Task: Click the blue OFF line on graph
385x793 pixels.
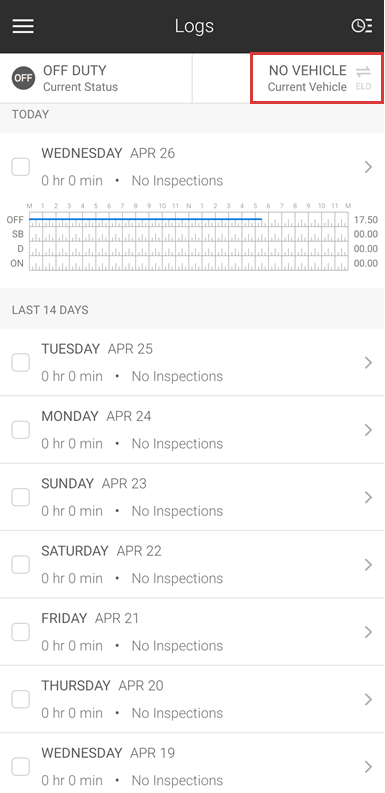Action: (146, 219)
